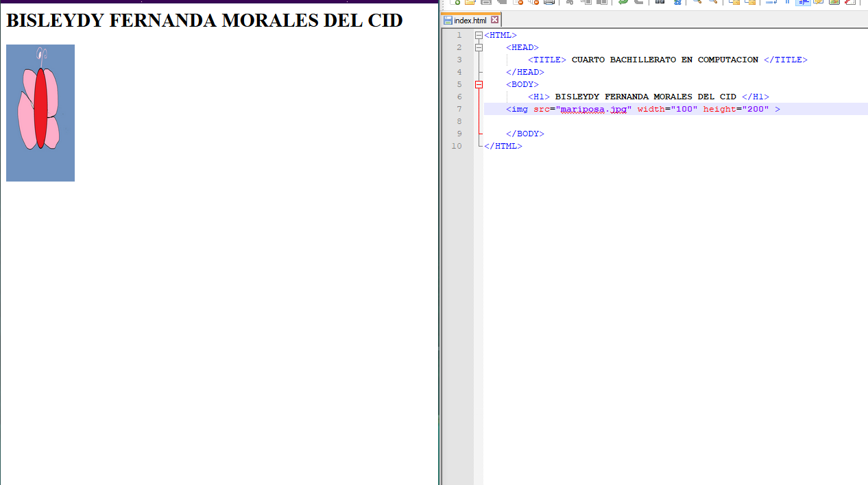Screen dimensions: 868x485
Task: Disable the highlighted Indent Guide toggle
Action: (x=803, y=2)
